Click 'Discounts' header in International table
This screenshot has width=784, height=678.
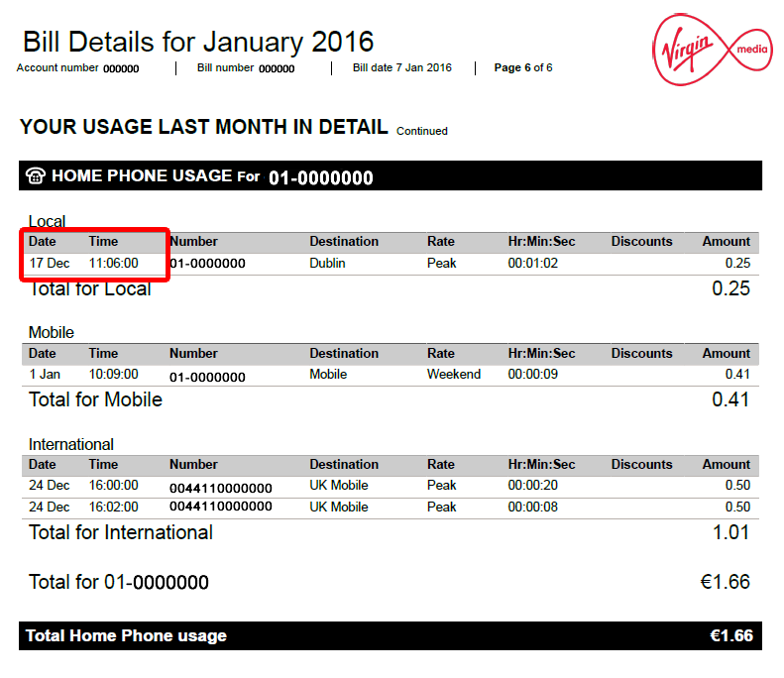point(641,465)
